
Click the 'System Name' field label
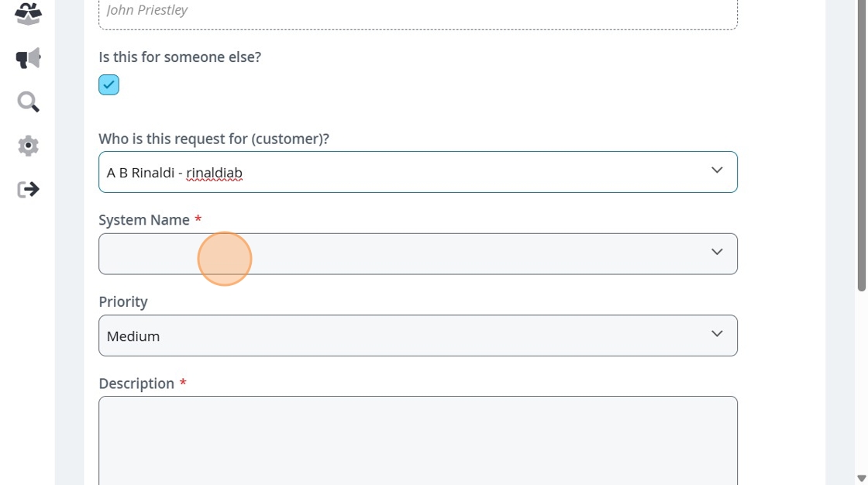tap(144, 220)
